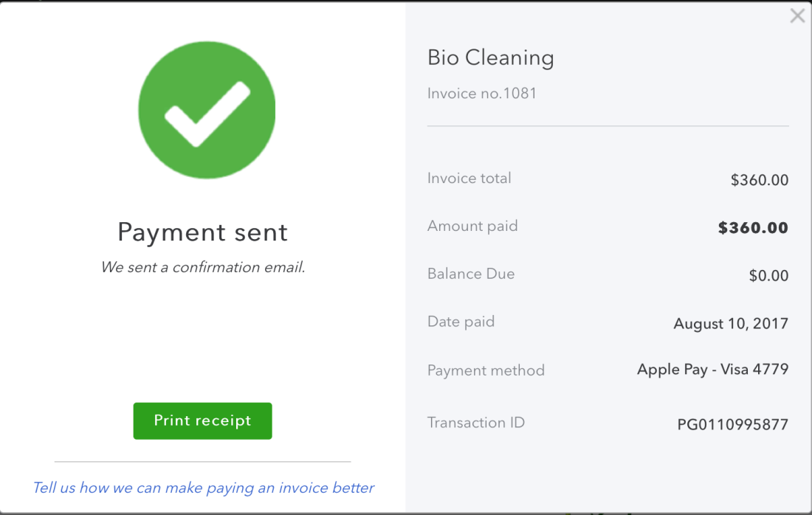Select the Apple Pay - Visa 4779 text
The height and width of the screenshot is (515, 812).
click(712, 370)
